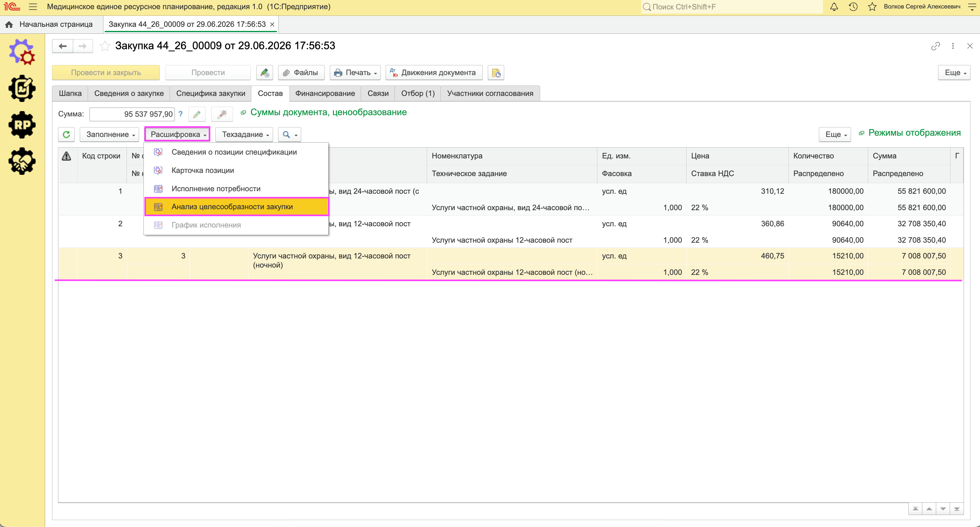Select Анализ целесообразности закупки menu item
This screenshot has height=527, width=980.
coord(236,207)
